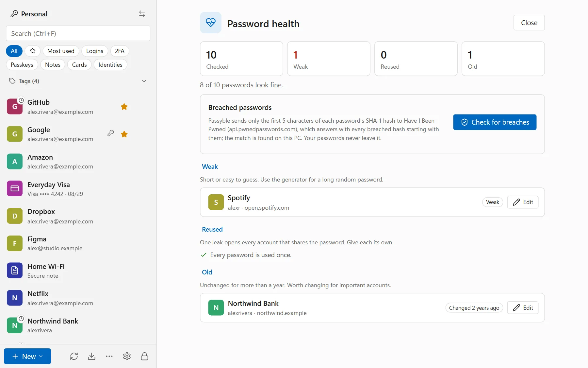The image size is (588, 368).
Task: Open the GitHub avatar icon
Action: pyautogui.click(x=15, y=107)
